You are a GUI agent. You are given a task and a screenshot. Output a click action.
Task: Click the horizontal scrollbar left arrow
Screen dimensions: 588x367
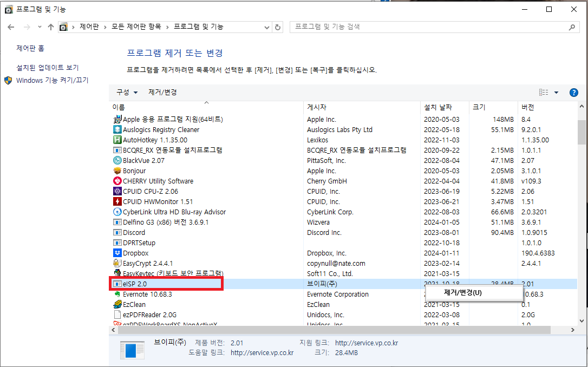113,330
